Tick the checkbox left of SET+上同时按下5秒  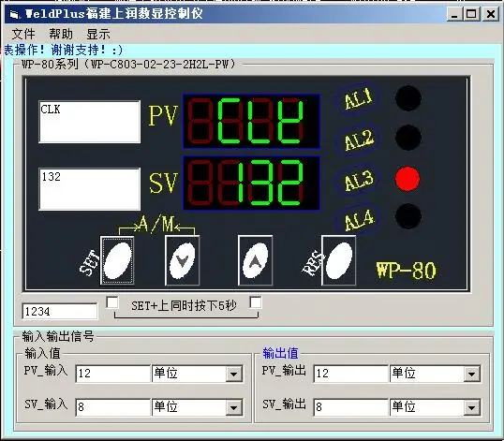pyautogui.click(x=112, y=302)
